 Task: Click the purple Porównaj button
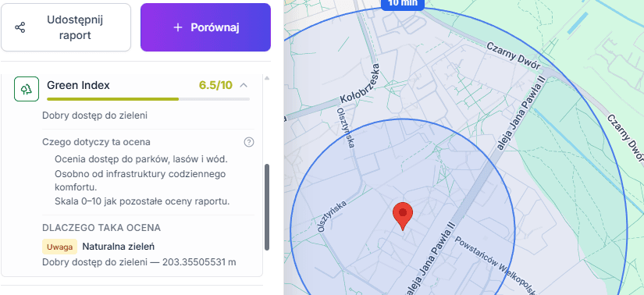pyautogui.click(x=205, y=27)
